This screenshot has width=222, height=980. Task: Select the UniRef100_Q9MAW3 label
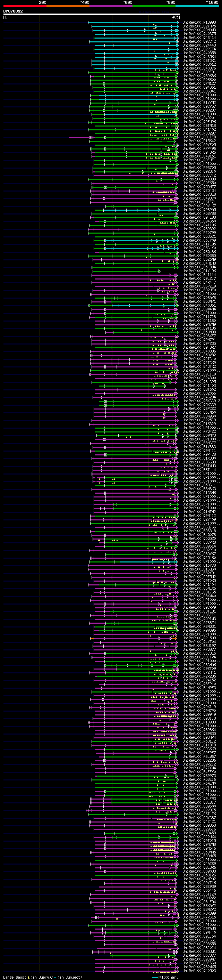pyautogui.click(x=199, y=30)
